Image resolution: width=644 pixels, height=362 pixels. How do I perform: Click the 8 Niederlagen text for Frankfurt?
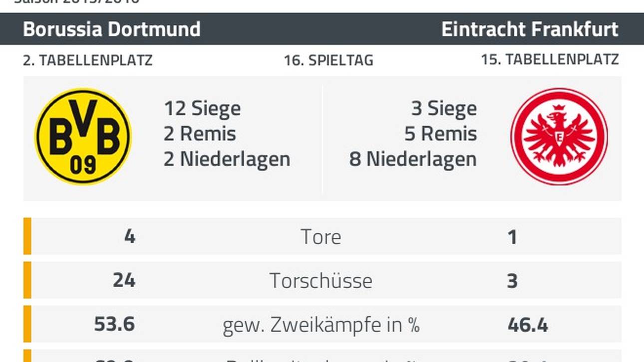click(x=413, y=159)
